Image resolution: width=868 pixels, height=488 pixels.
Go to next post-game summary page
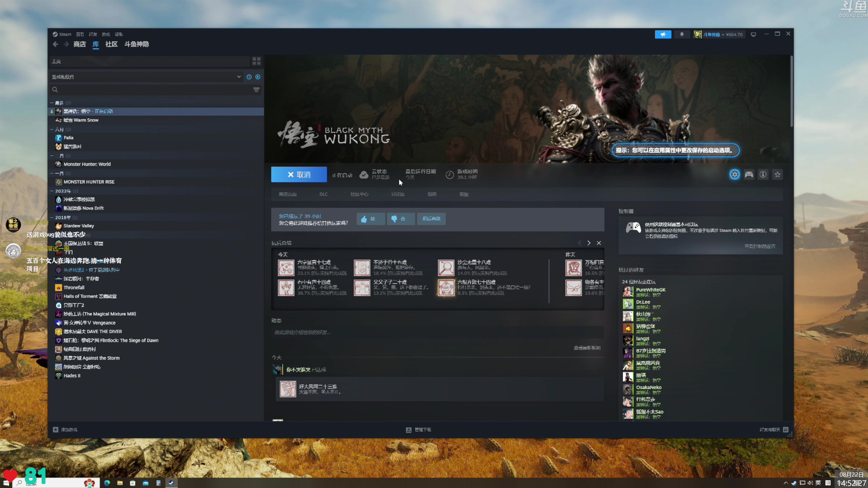click(x=589, y=243)
